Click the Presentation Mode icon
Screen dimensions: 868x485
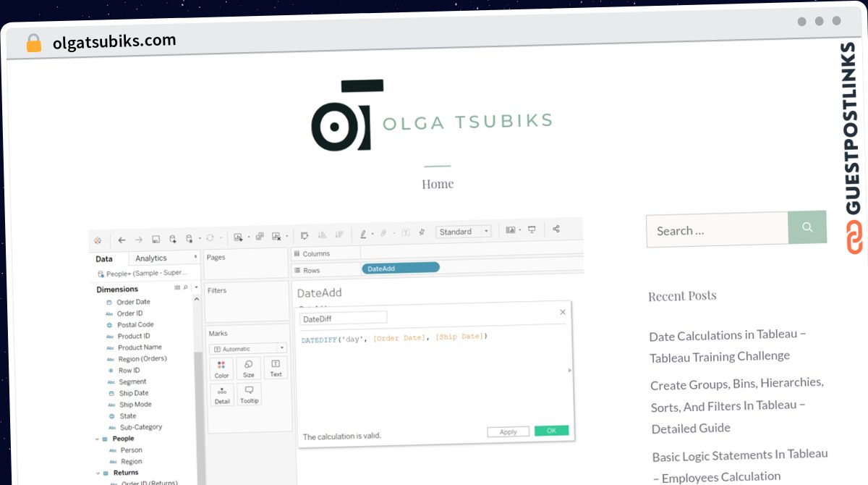[x=532, y=229]
